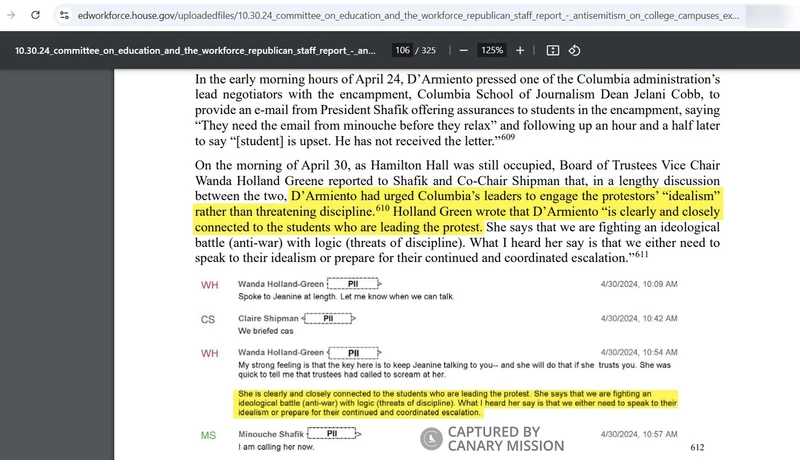Viewport: 800px width, 460px height.
Task: Click timestamp 4/30/2024, 10:54 AM
Action: (639, 352)
